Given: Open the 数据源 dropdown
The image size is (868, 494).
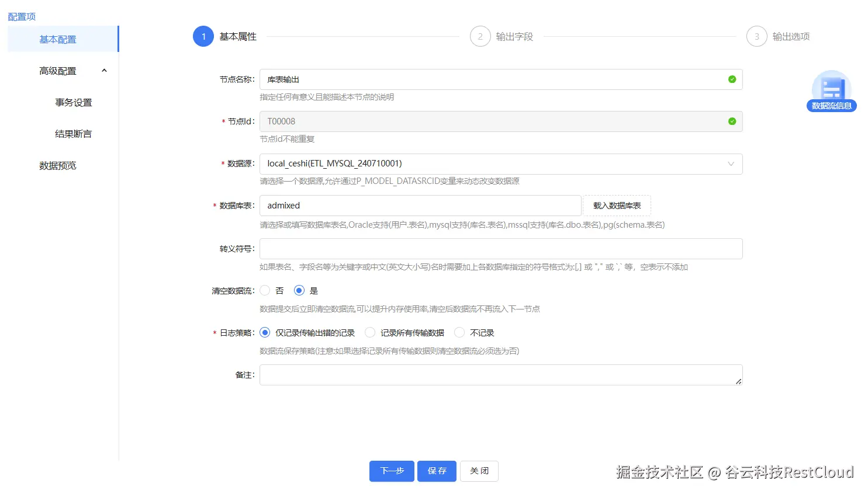Looking at the screenshot, I should pos(501,164).
